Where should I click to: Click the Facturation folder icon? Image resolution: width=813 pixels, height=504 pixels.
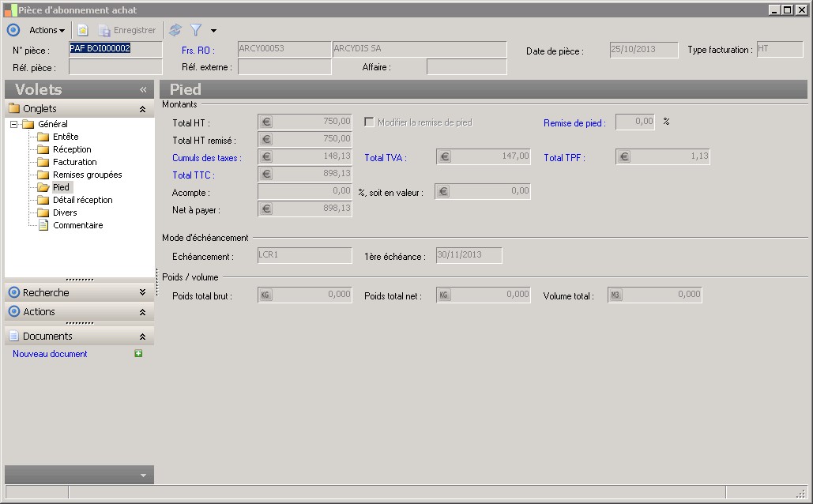click(43, 162)
